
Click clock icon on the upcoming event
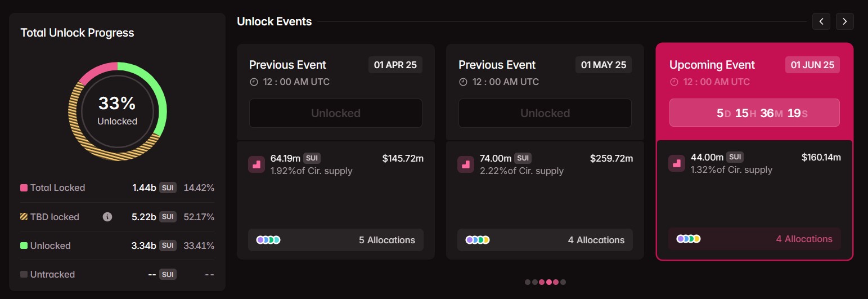(x=674, y=82)
